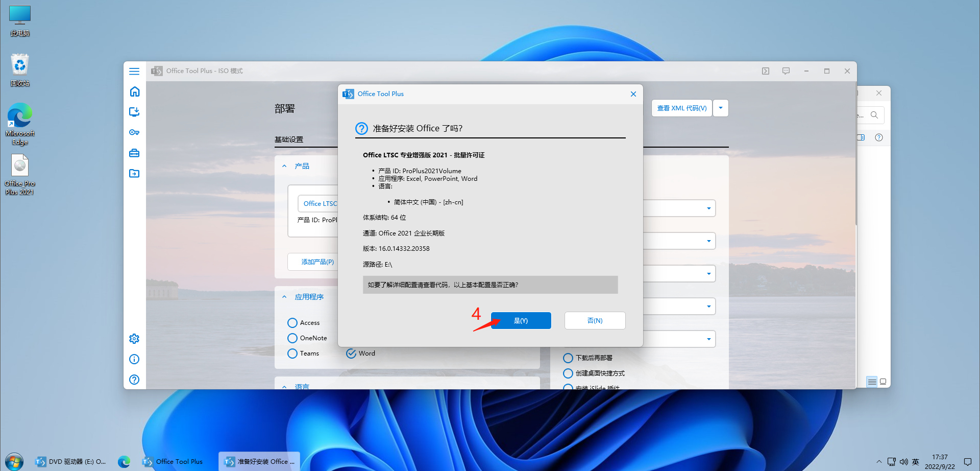Open the first dropdown in the right settings panel

click(x=708, y=208)
